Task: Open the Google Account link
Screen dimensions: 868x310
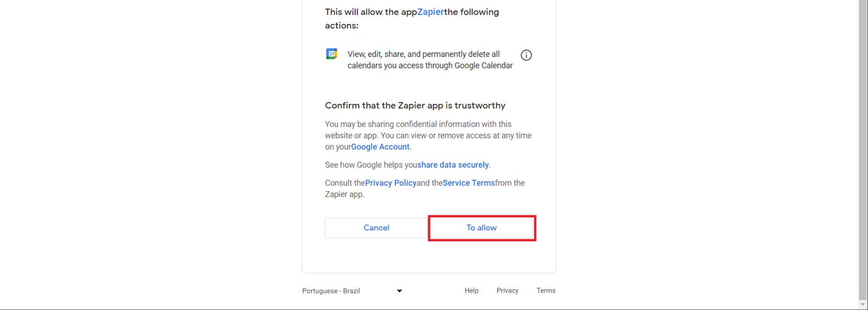Action: 380,147
